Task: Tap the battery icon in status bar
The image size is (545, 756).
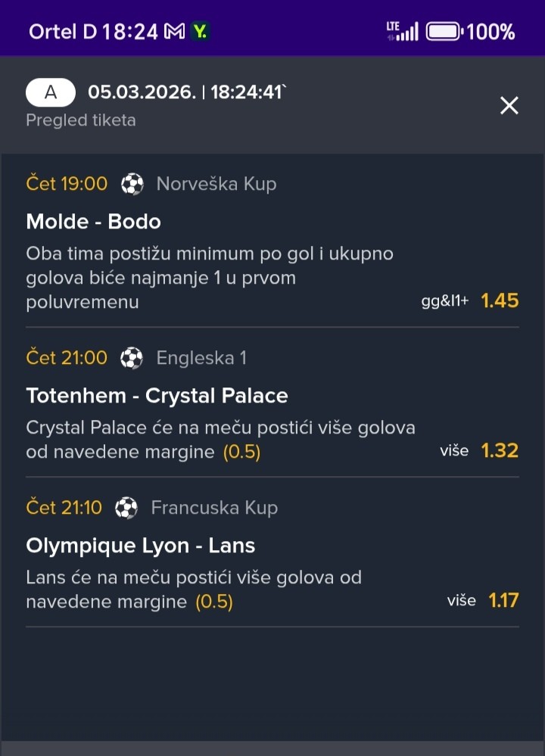Action: (444, 32)
